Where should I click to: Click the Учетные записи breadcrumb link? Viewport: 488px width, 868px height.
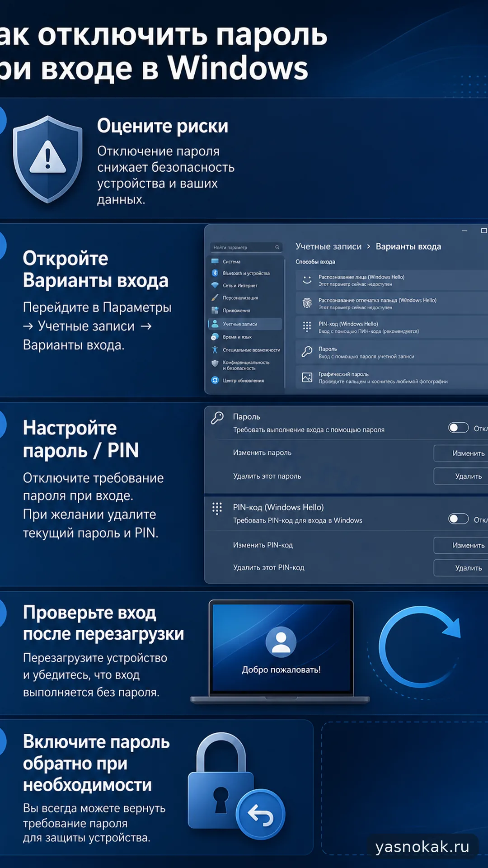328,246
